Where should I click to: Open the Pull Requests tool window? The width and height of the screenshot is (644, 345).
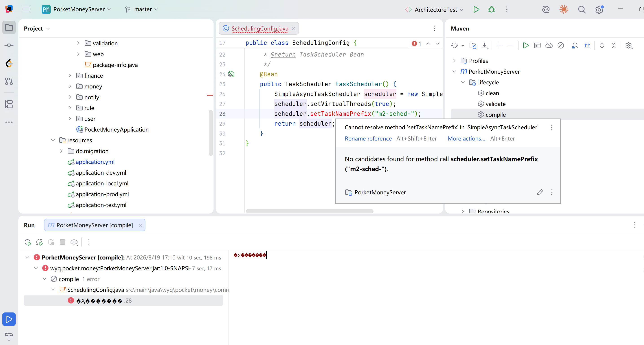point(9,81)
